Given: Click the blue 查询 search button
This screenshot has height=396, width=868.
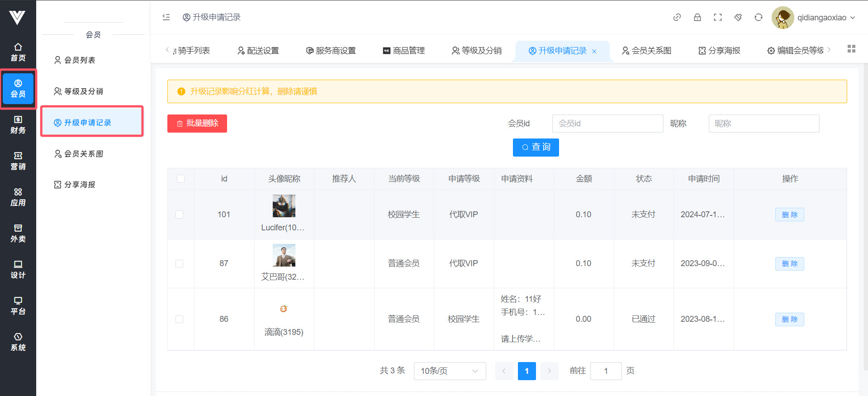Looking at the screenshot, I should coord(536,148).
